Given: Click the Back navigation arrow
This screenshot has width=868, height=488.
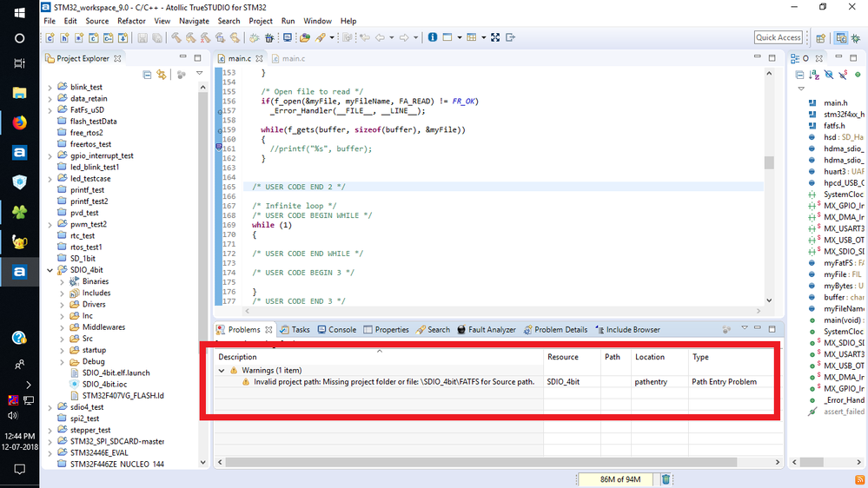Looking at the screenshot, I should coord(380,37).
